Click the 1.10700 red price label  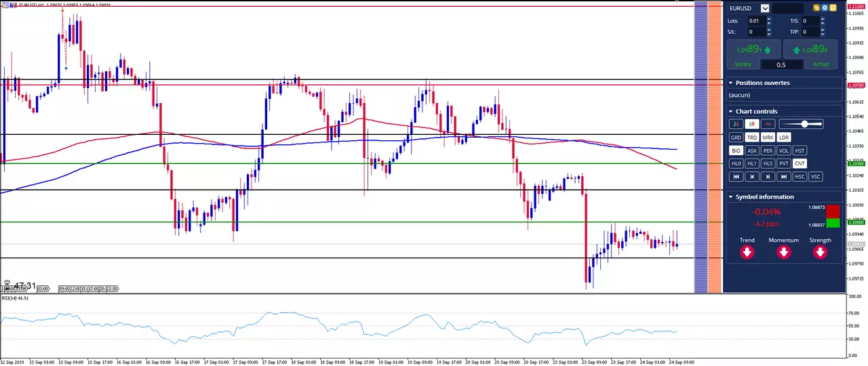(x=856, y=85)
